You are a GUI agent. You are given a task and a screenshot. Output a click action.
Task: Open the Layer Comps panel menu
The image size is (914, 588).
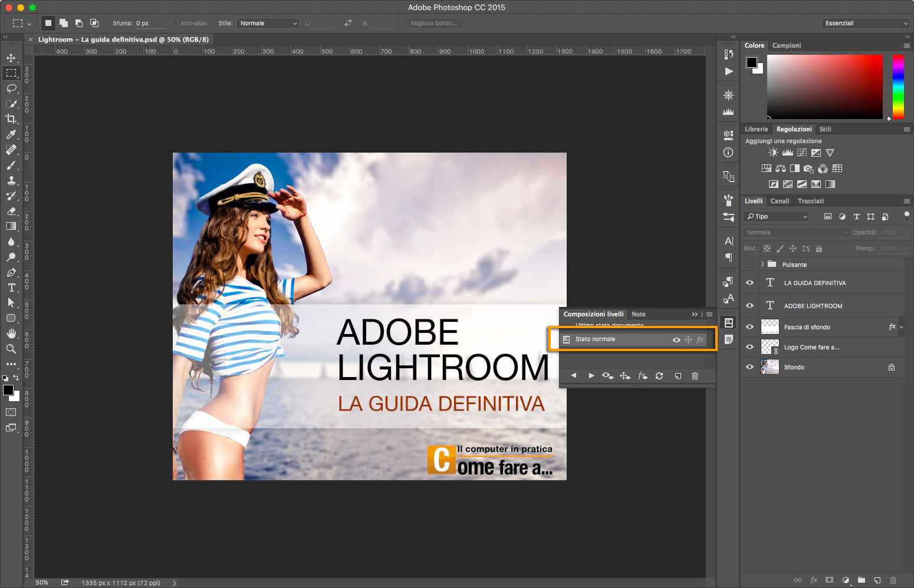[x=709, y=314]
